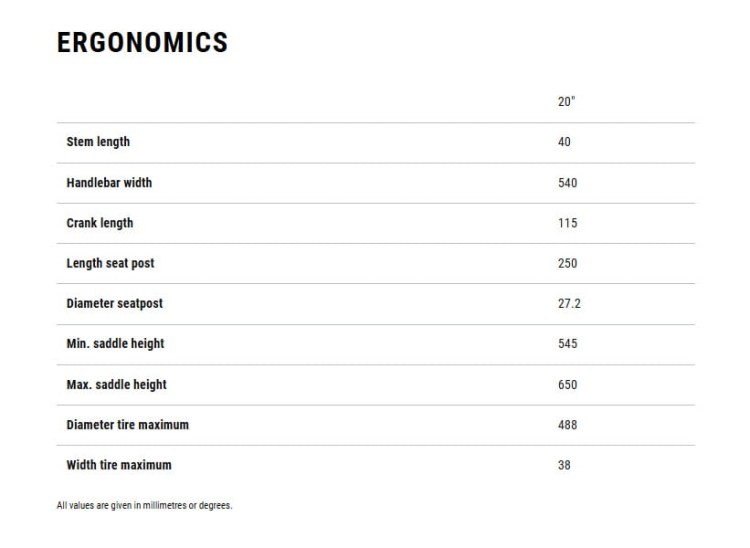
Task: Select the crank length value 115
Action: coord(567,223)
